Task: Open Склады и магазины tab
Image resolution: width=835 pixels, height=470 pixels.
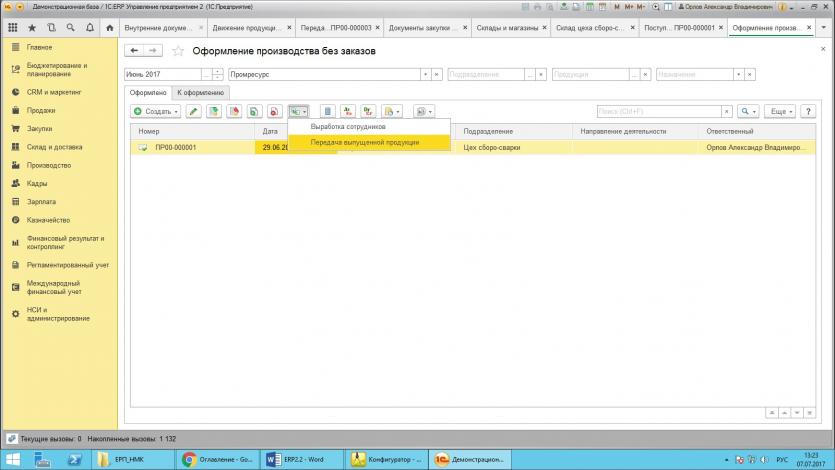Action: click(507, 27)
